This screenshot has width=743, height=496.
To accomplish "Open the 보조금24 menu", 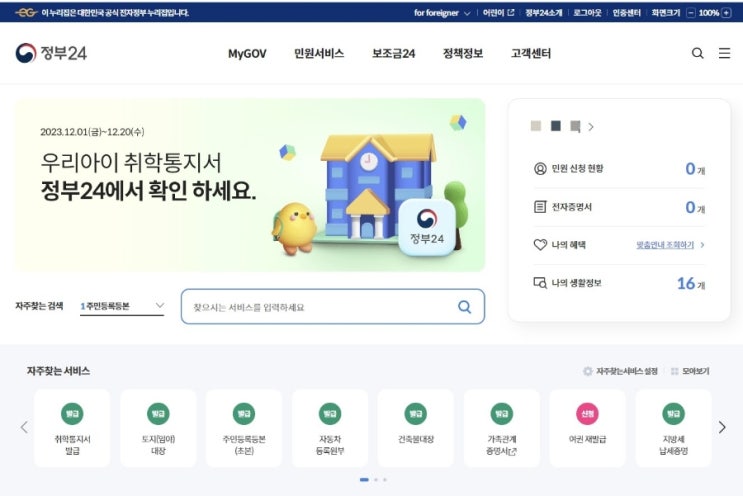I will coord(393,54).
